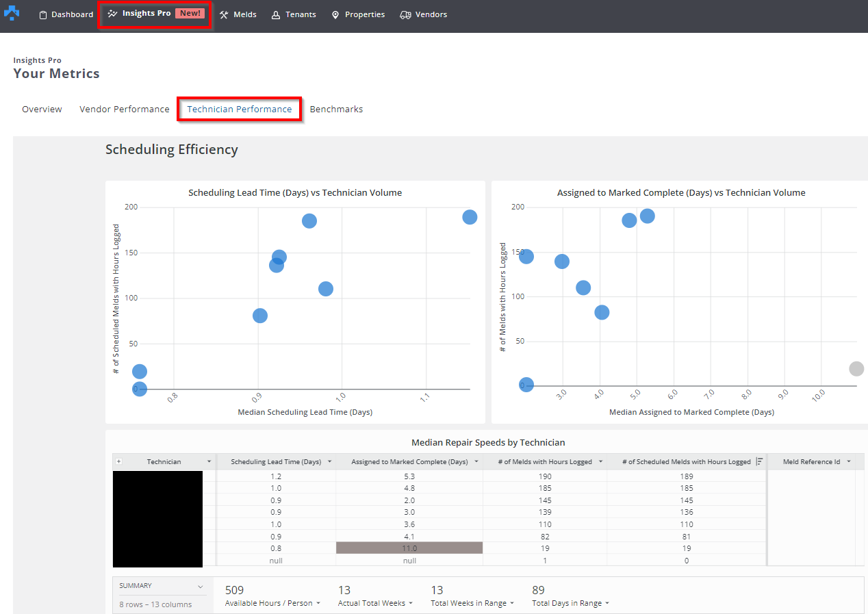Open the Technician column dropdown arrow
This screenshot has width=868, height=614.
tap(209, 461)
